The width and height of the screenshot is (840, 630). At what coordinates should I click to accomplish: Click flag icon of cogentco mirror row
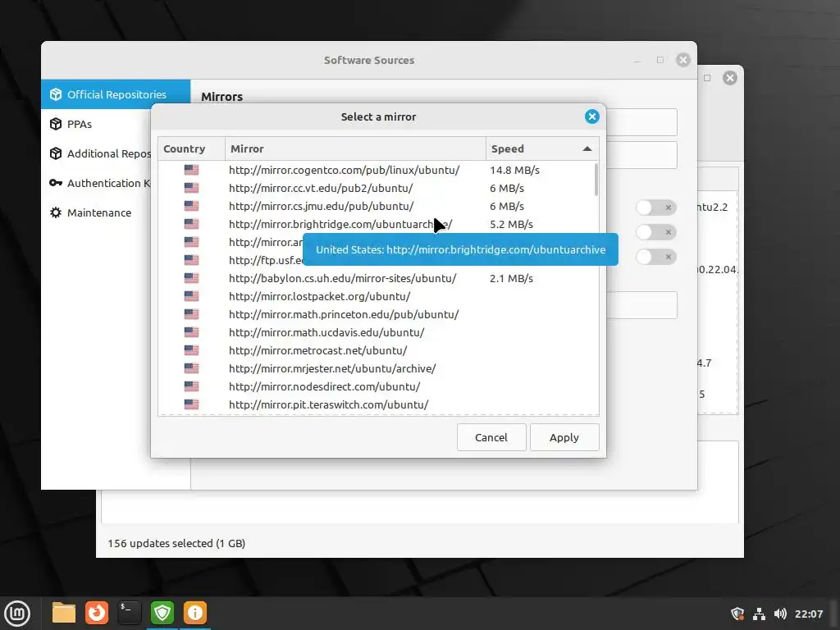pos(191,170)
